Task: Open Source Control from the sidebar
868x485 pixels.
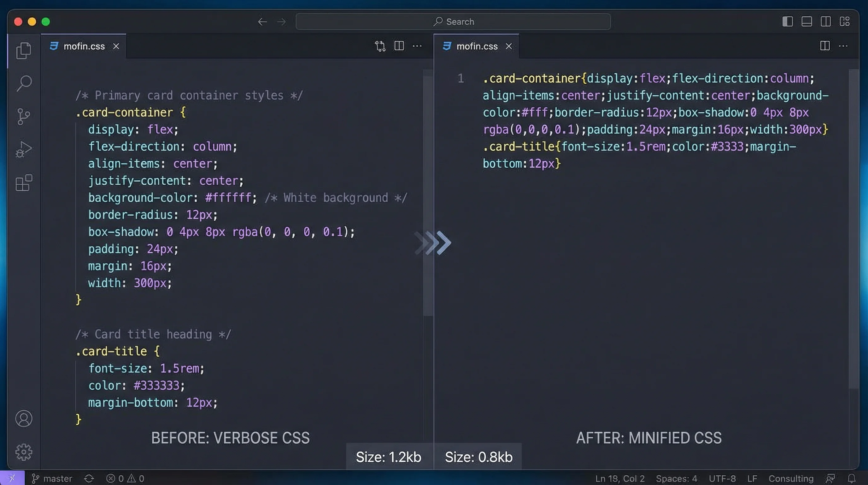Action: point(23,117)
